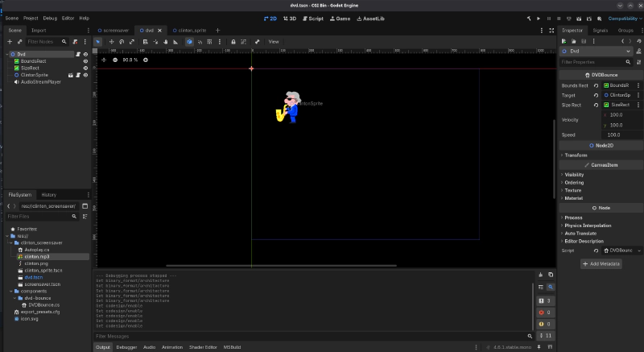Expand the Transform section in the Inspector
Image resolution: width=644 pixels, height=352 pixels.
pos(576,155)
